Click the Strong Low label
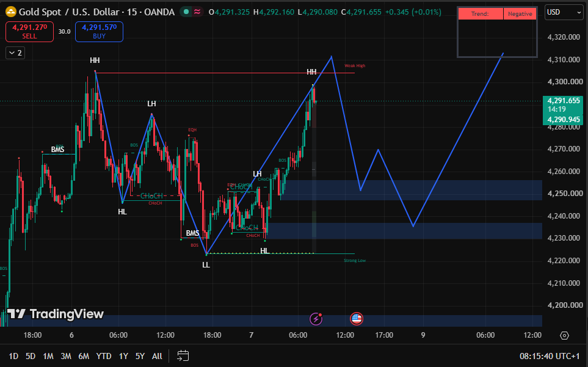The image size is (588, 367). click(x=355, y=261)
